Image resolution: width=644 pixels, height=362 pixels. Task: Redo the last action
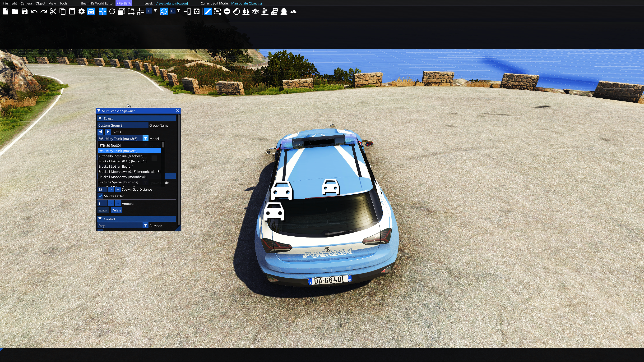pos(43,11)
